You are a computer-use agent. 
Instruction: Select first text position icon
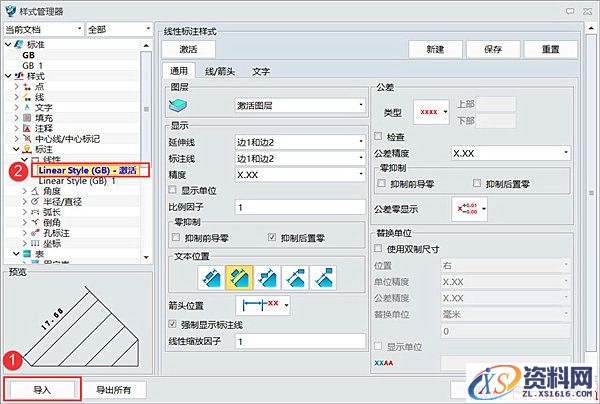click(211, 277)
